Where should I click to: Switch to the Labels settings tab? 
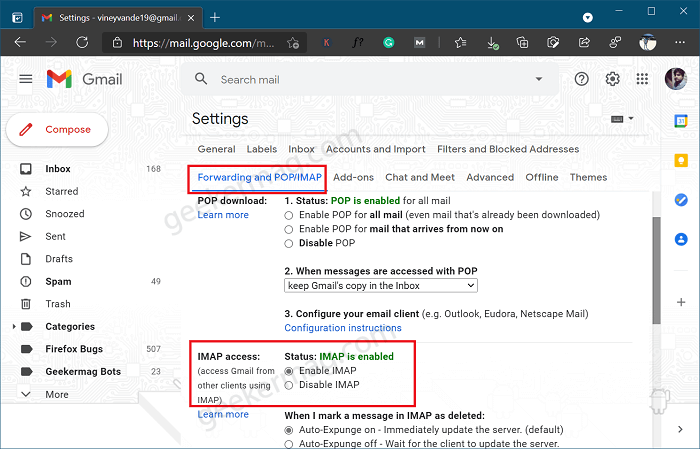pyautogui.click(x=262, y=149)
